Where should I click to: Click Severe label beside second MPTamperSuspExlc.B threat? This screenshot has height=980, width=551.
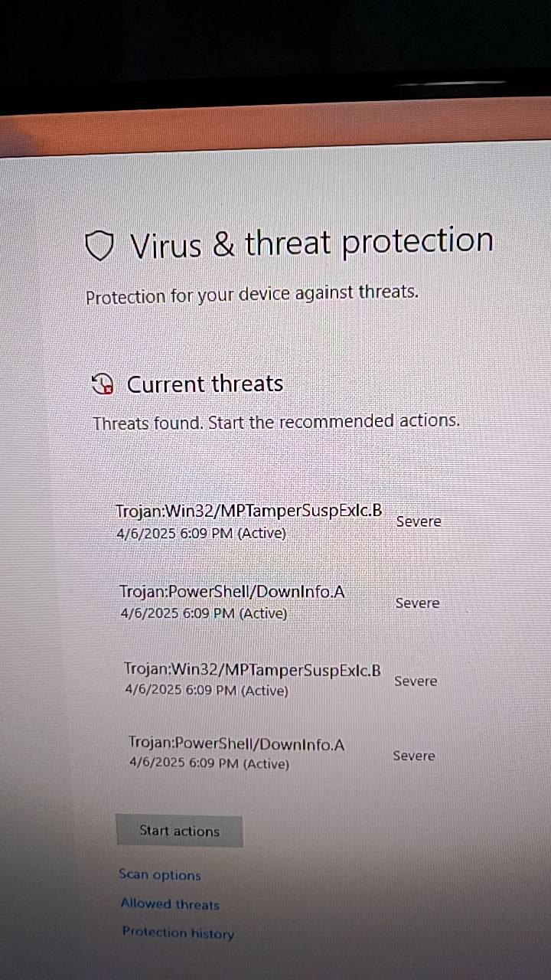pos(416,681)
